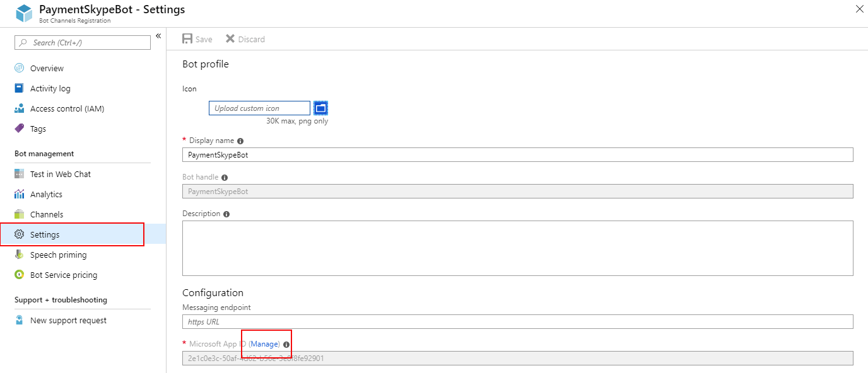Open Speech priming
Image resolution: width=868 pixels, height=373 pixels.
pyautogui.click(x=59, y=255)
